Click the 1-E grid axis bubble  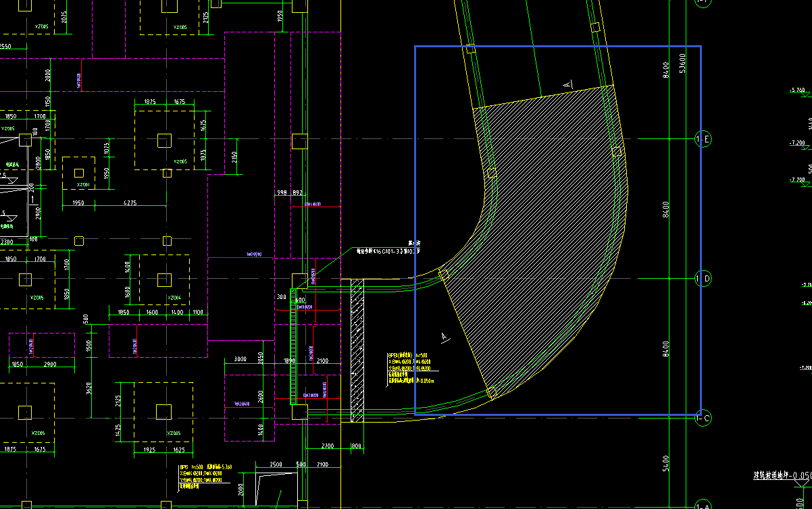coord(703,139)
